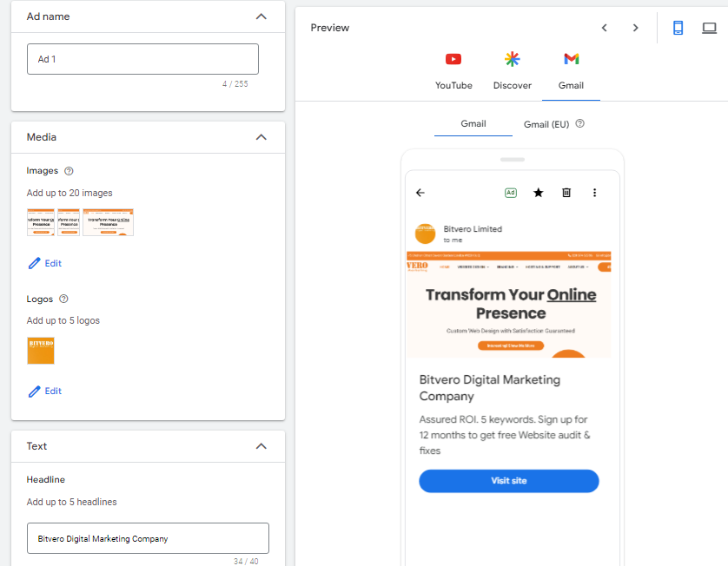Click the Assured ROI description text

(x=504, y=435)
